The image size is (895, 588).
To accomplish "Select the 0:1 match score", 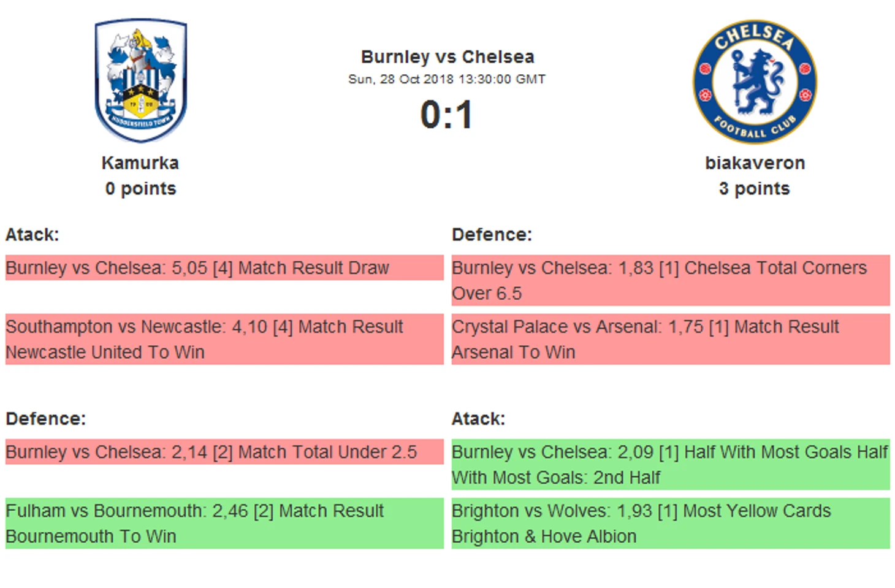I will [x=447, y=115].
